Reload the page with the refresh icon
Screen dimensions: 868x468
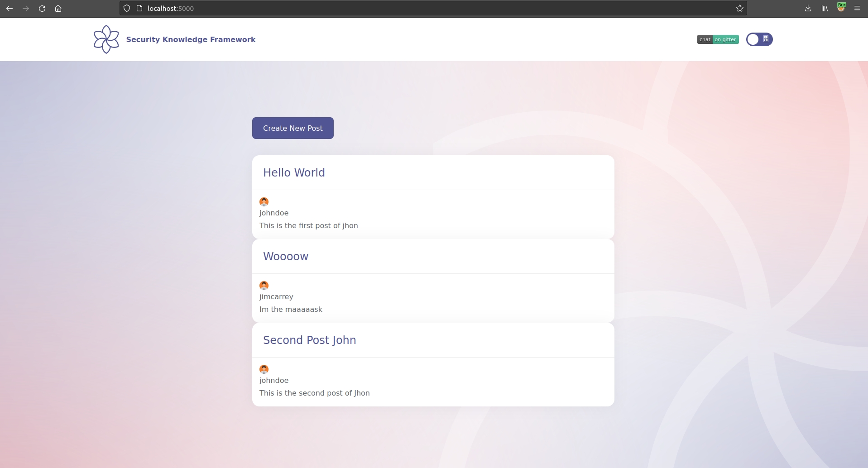(x=42, y=8)
